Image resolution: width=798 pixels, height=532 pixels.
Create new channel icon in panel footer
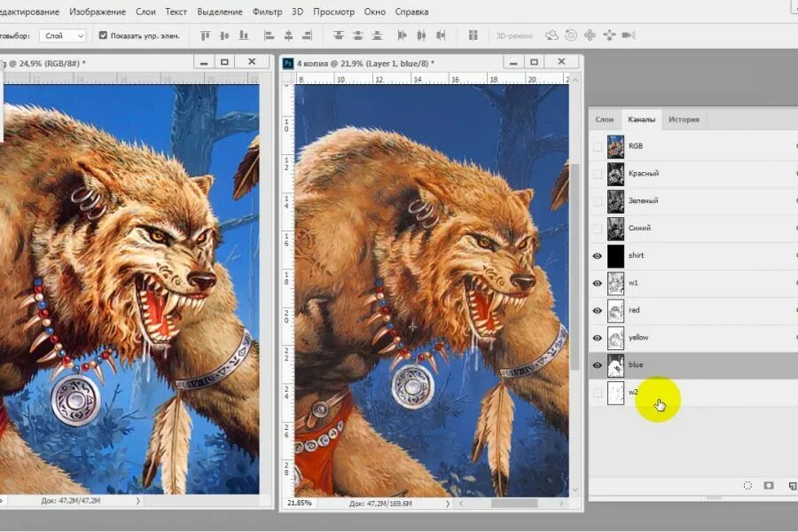click(x=793, y=486)
